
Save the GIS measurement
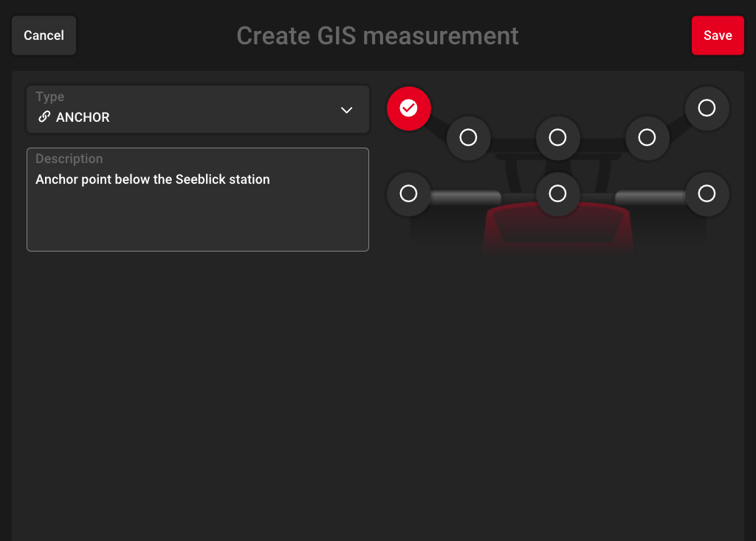pos(718,35)
